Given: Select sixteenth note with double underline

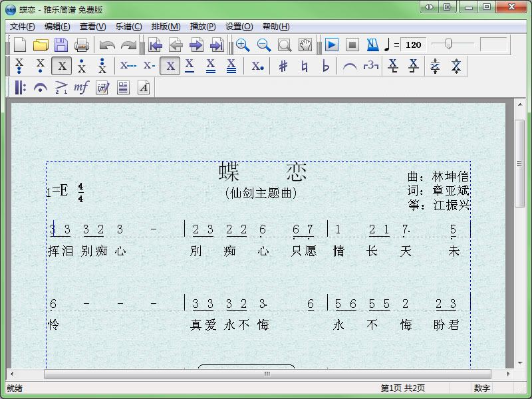Looking at the screenshot, I should (x=211, y=66).
